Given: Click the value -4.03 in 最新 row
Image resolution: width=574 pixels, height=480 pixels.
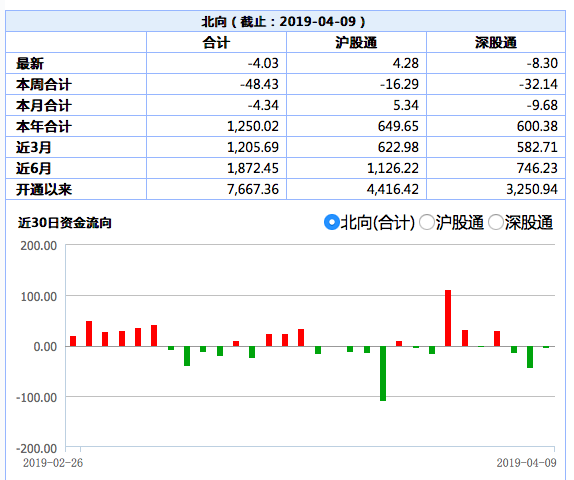Looking at the screenshot, I should click(263, 63).
